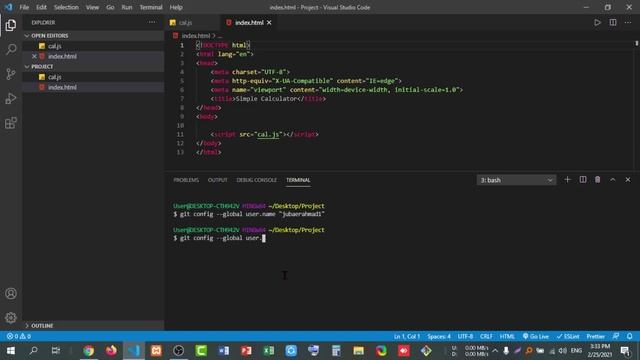640x360 pixels.
Task: Open Windows taskbar search
Action: [x=33, y=351]
